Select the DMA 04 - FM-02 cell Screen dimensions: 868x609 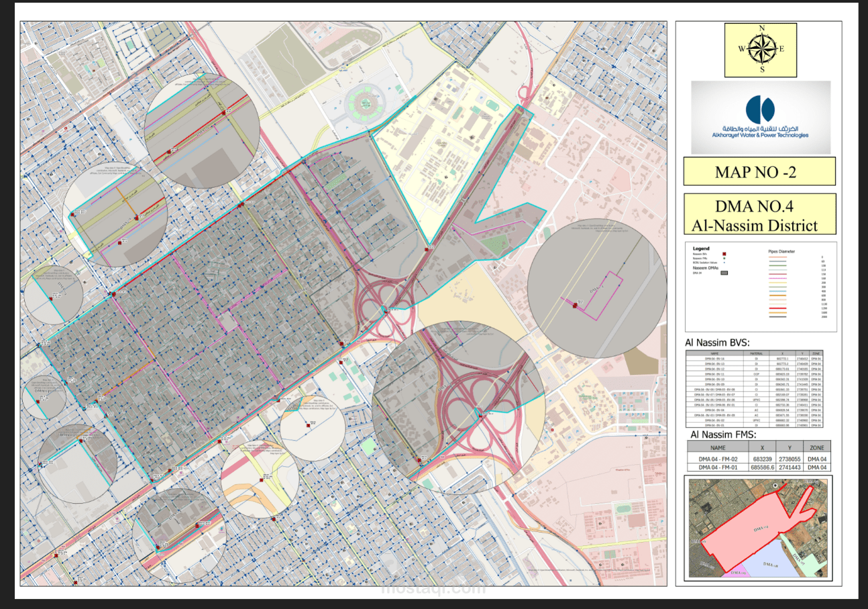718,458
